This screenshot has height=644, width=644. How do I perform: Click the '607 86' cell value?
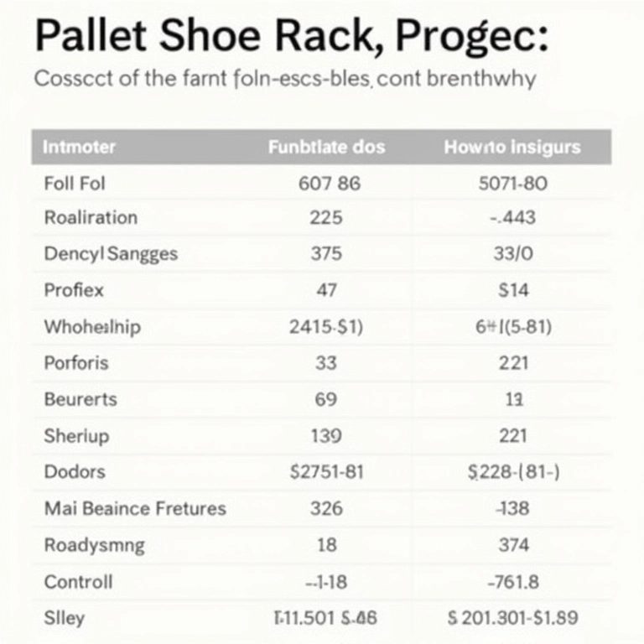tap(329, 182)
